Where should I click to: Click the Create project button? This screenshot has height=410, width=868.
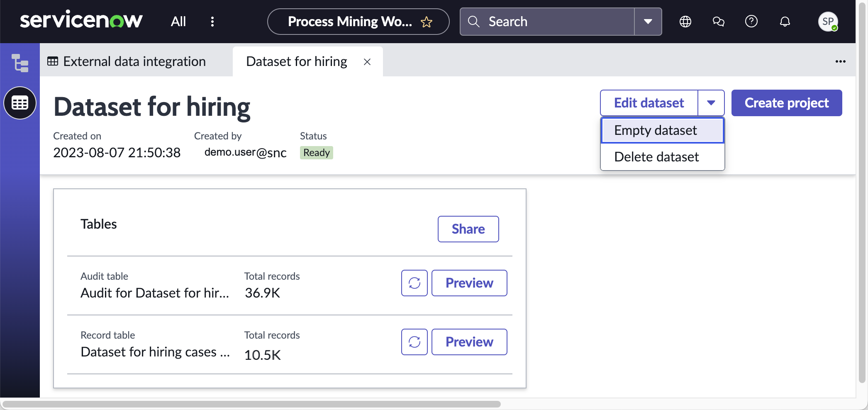click(787, 103)
